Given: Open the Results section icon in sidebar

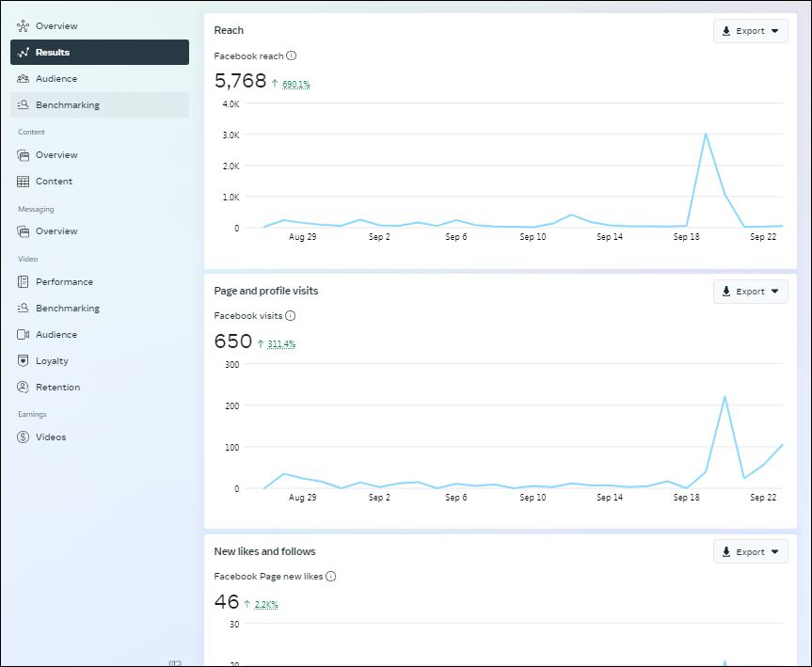Looking at the screenshot, I should pyautogui.click(x=23, y=53).
